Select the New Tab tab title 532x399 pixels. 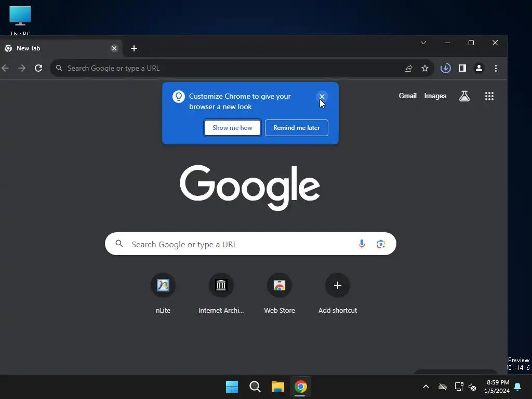[29, 48]
